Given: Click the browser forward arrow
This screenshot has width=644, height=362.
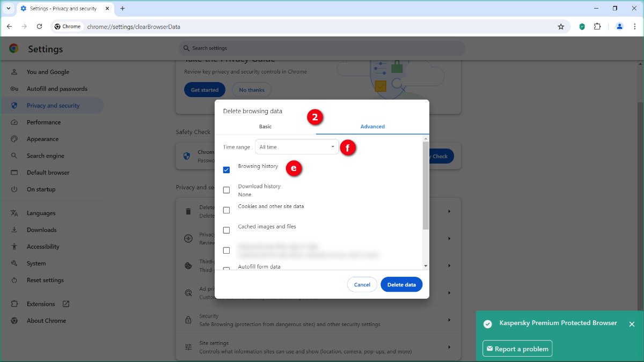Looking at the screenshot, I should point(24,26).
